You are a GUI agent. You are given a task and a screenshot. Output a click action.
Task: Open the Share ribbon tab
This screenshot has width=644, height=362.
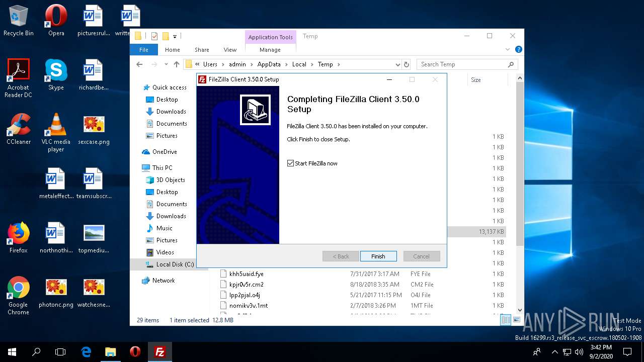(x=202, y=50)
